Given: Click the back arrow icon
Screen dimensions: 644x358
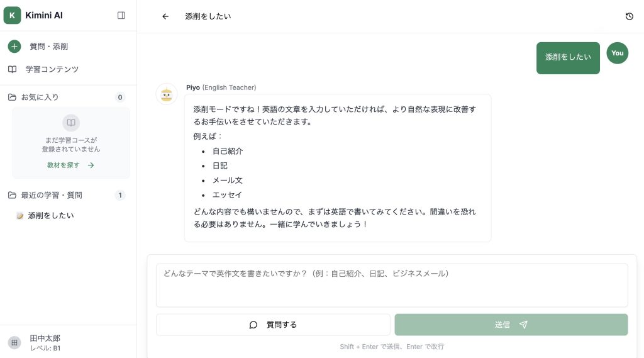Looking at the screenshot, I should (165, 16).
